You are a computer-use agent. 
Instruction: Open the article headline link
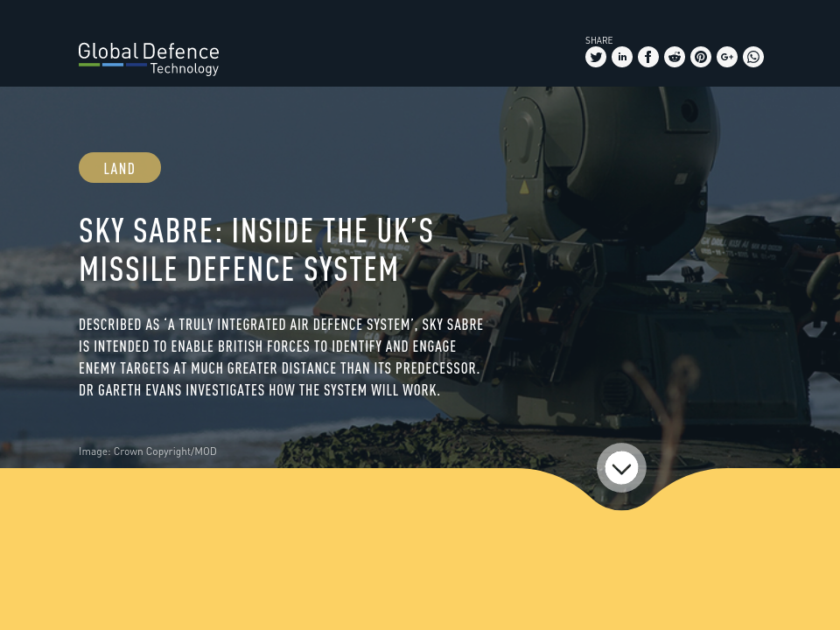point(256,249)
